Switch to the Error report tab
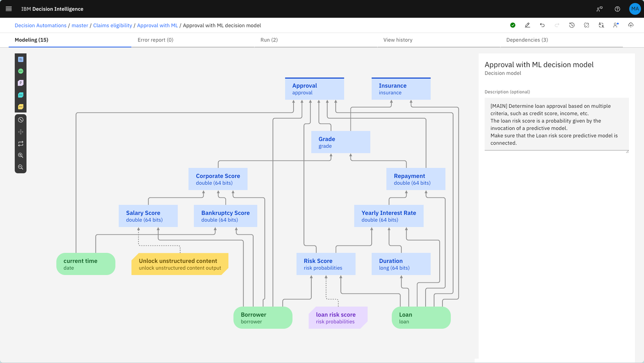This screenshot has height=363, width=644. click(x=155, y=40)
